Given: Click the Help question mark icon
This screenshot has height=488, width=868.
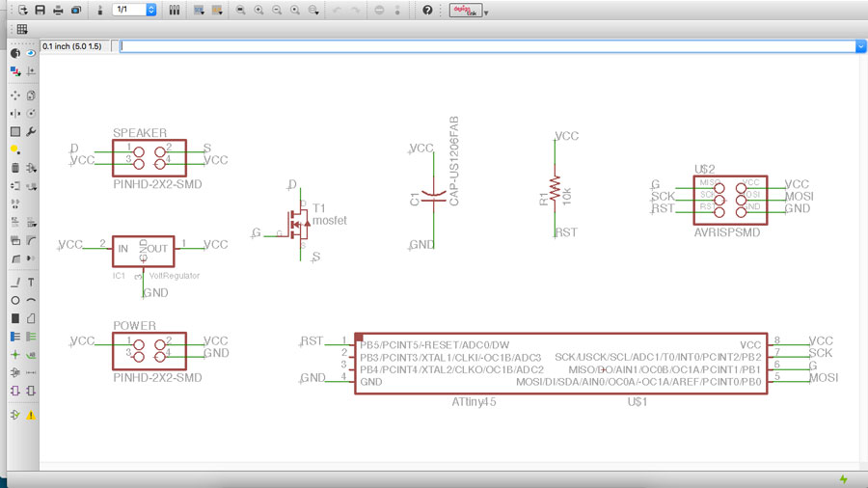Looking at the screenshot, I should pos(427,10).
